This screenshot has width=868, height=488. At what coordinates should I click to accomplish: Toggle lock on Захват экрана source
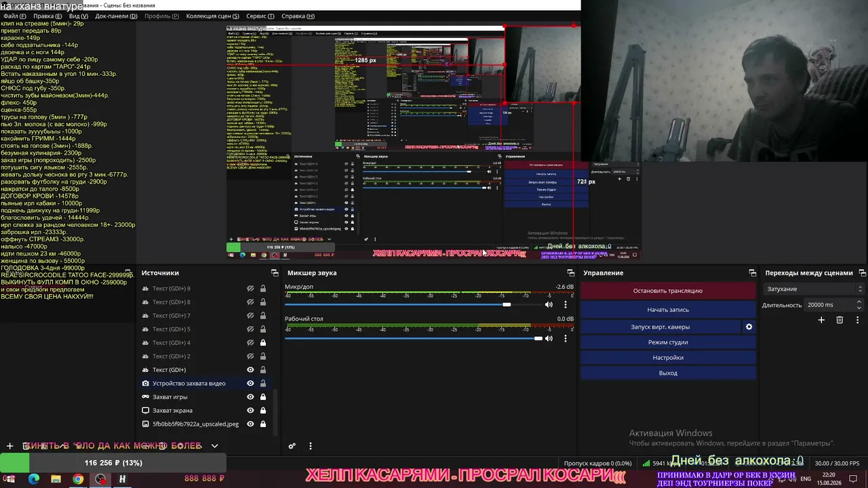tap(263, 411)
